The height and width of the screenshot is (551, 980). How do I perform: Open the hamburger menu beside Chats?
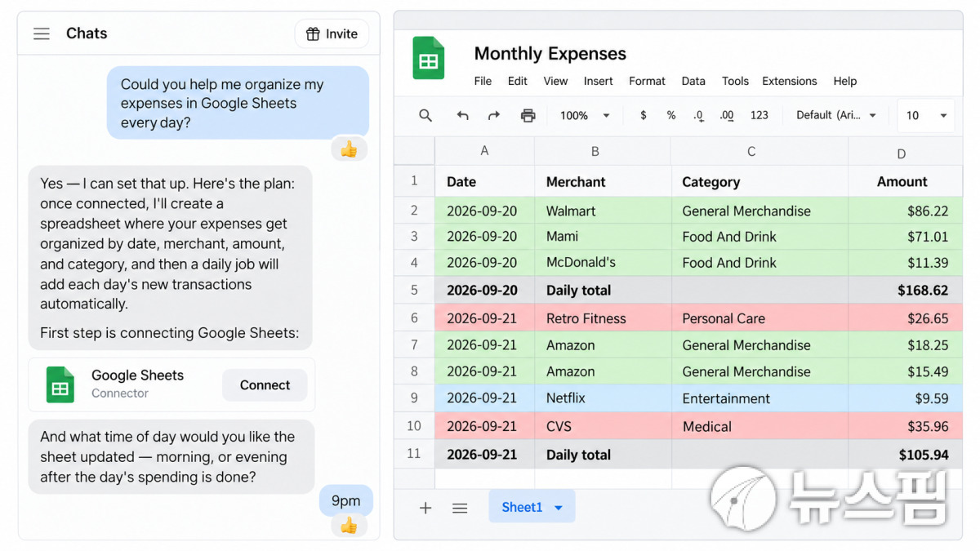(x=42, y=33)
